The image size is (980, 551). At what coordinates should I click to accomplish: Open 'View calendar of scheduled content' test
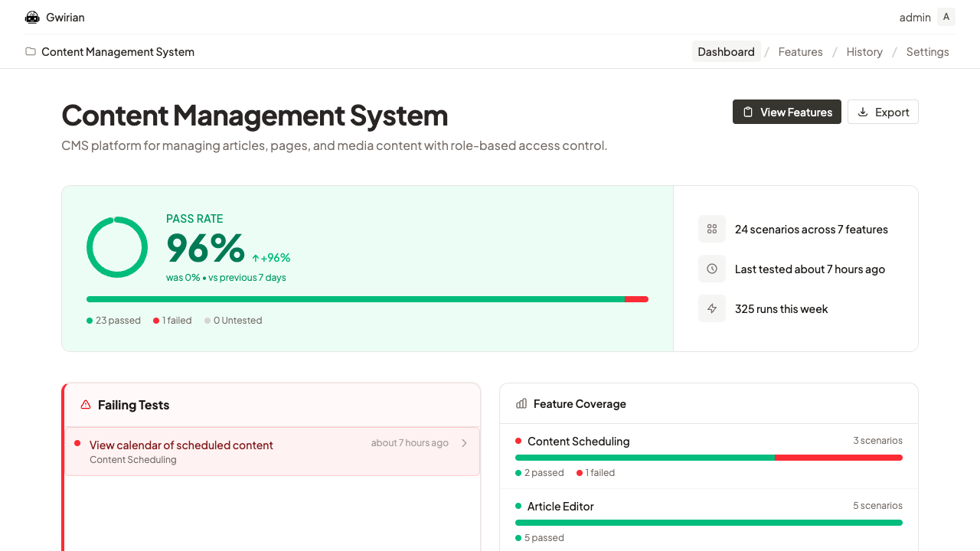tap(181, 445)
